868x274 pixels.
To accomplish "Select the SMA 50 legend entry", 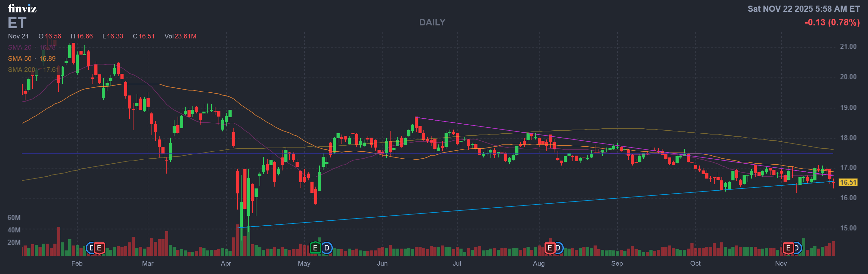I will (32, 59).
